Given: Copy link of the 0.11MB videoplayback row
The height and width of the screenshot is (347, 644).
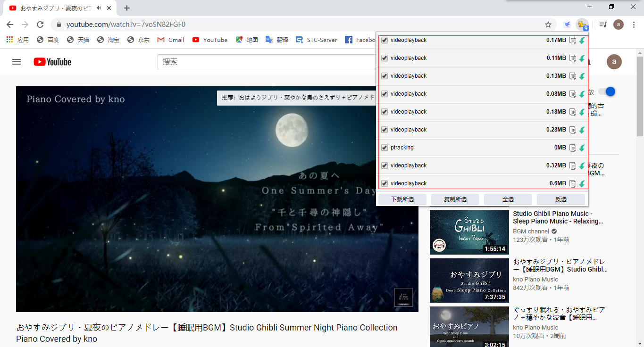Looking at the screenshot, I should [x=573, y=58].
